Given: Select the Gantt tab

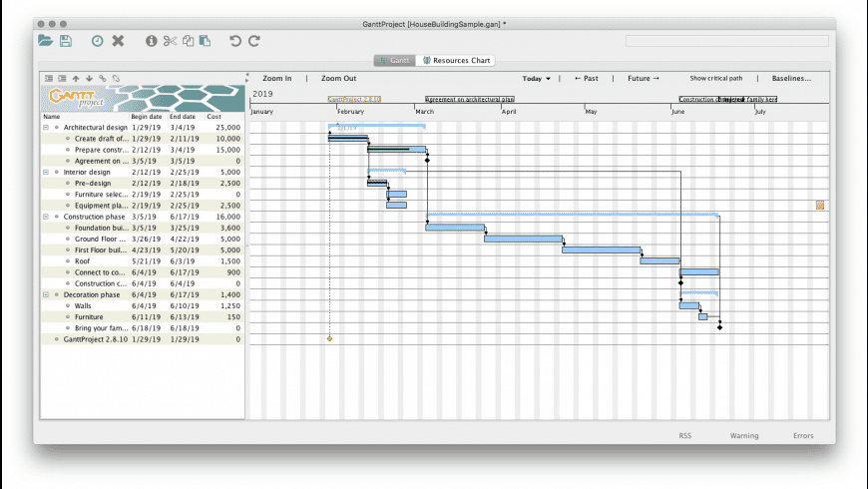Looking at the screenshot, I should coord(394,61).
